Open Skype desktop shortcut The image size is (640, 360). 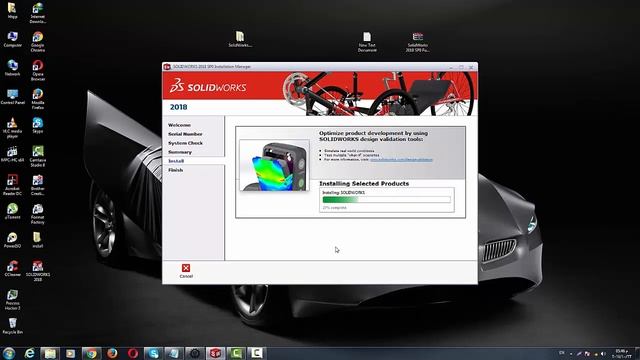pos(38,125)
